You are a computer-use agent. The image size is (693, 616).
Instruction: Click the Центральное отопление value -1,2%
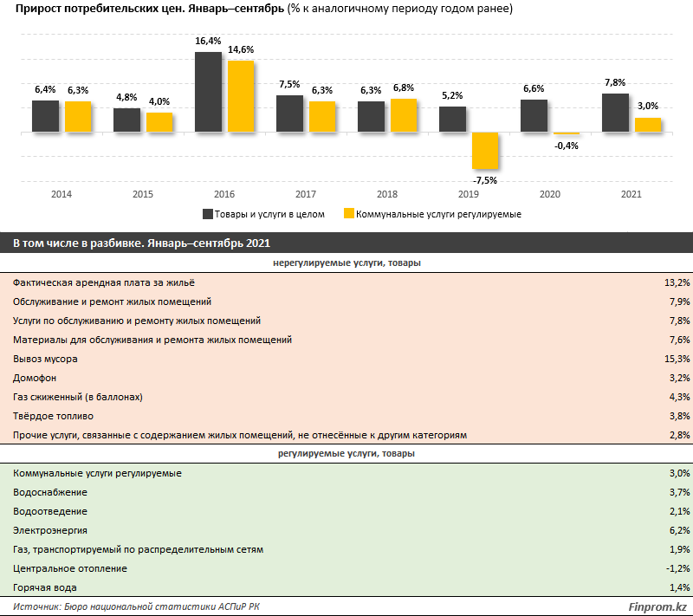[678, 568]
